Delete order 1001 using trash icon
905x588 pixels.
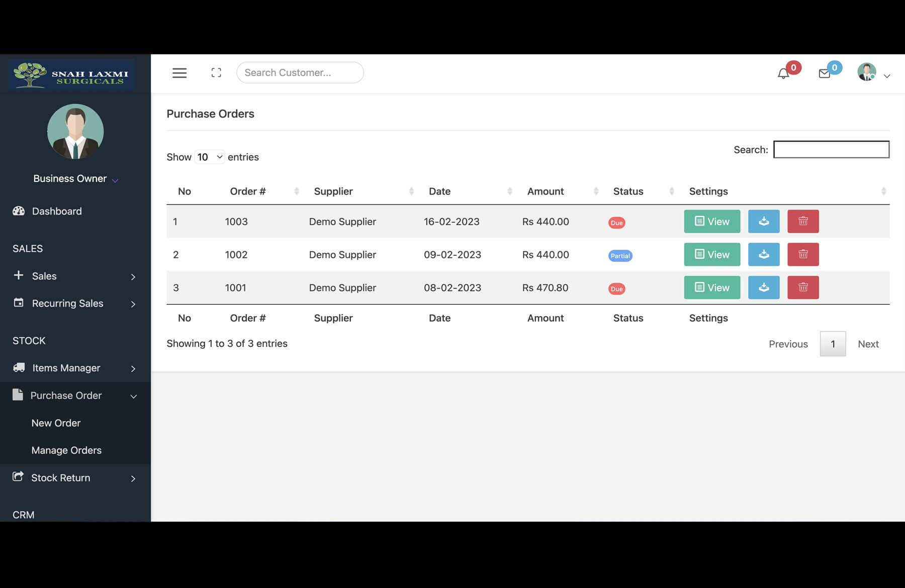(802, 288)
